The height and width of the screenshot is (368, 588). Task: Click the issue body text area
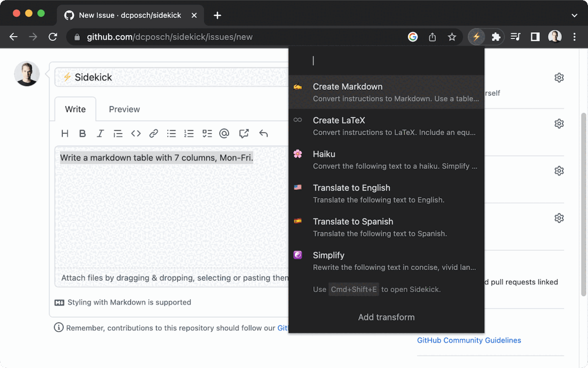point(171,206)
